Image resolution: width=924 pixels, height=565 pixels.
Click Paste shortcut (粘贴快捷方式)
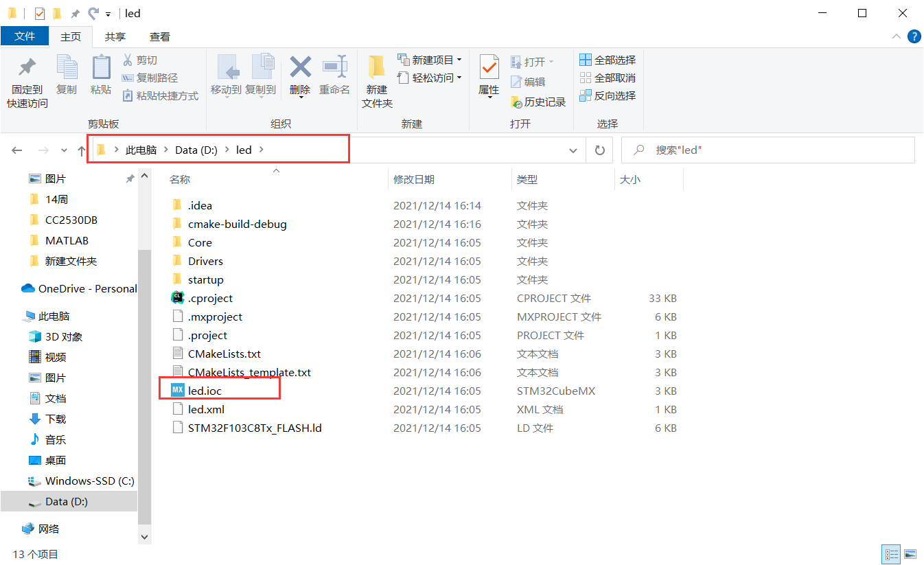[160, 96]
